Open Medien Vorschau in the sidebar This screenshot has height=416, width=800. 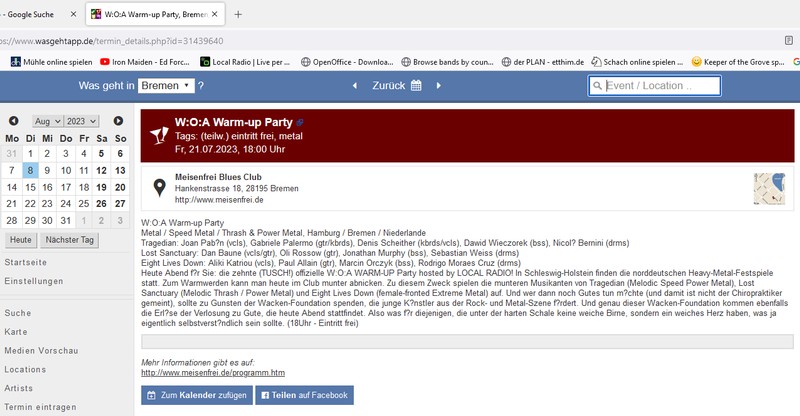coord(41,351)
